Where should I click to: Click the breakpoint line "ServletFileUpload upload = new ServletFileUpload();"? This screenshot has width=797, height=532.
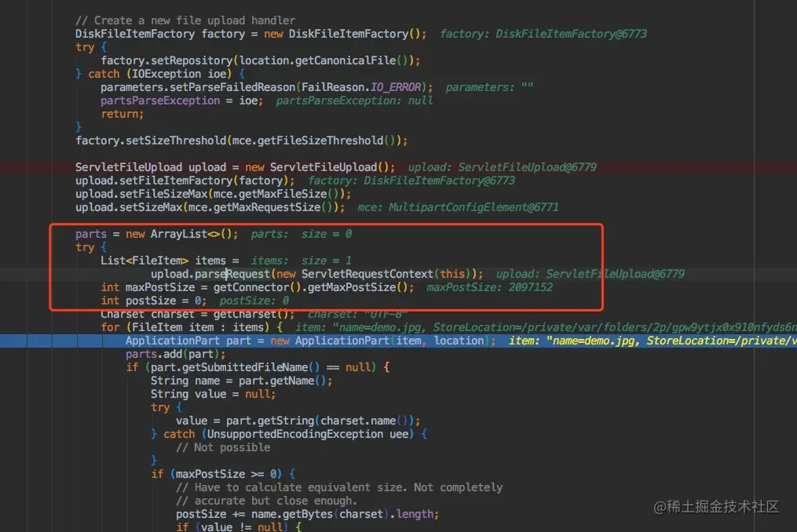tap(236, 167)
